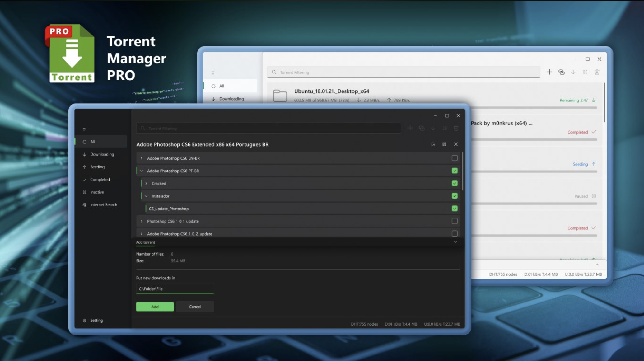Image resolution: width=644 pixels, height=361 pixels.
Task: Click the Cancel button
Action: tap(195, 307)
